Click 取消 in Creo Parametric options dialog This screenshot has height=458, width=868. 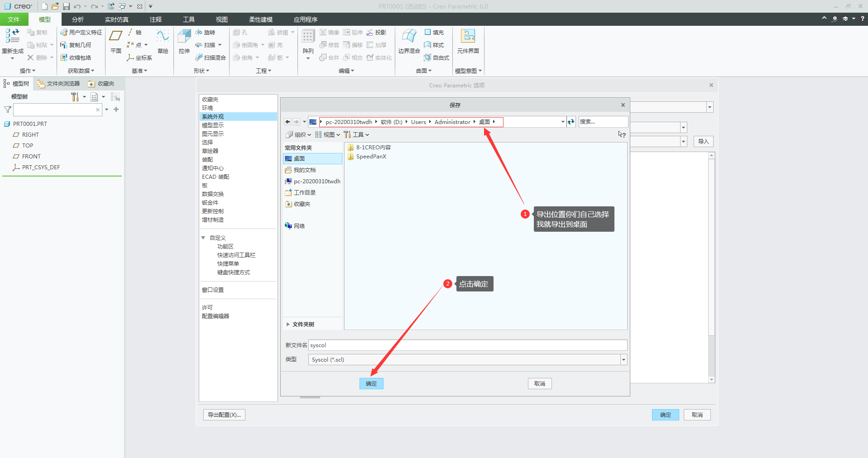click(x=697, y=415)
